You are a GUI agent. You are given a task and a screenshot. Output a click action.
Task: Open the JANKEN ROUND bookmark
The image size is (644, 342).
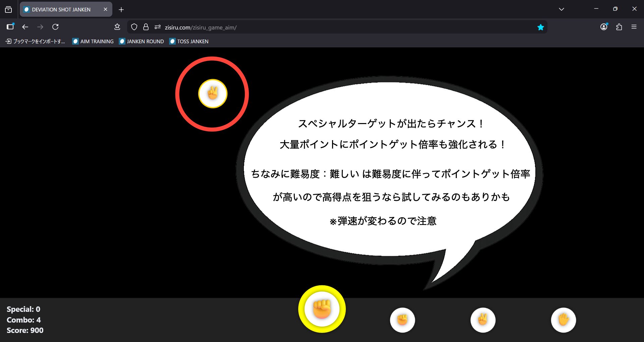(142, 41)
